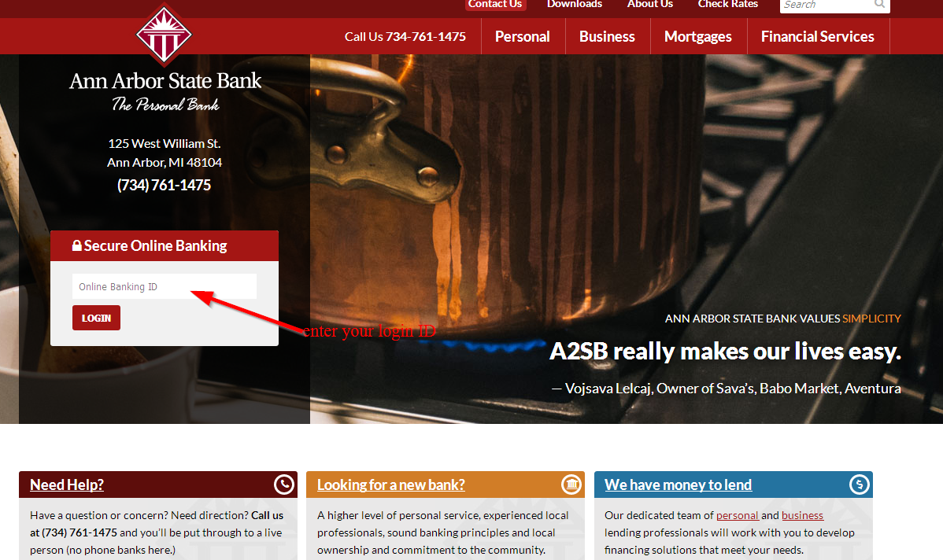Click the Secure Online Banking heading

[x=155, y=245]
